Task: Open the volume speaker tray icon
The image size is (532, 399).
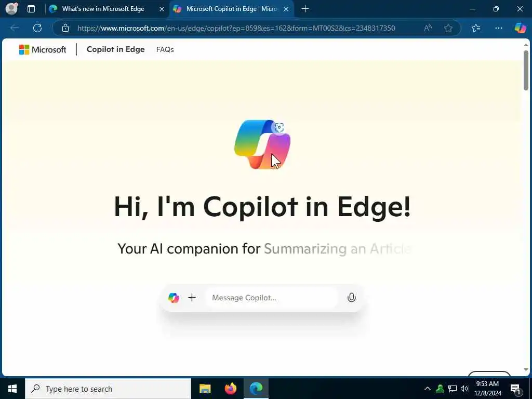Action: tap(464, 389)
